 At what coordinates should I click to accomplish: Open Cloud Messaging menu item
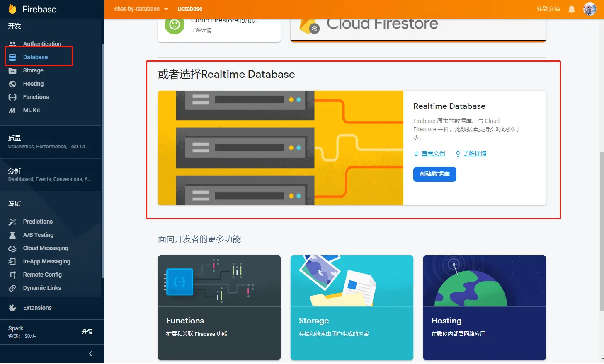(x=46, y=248)
